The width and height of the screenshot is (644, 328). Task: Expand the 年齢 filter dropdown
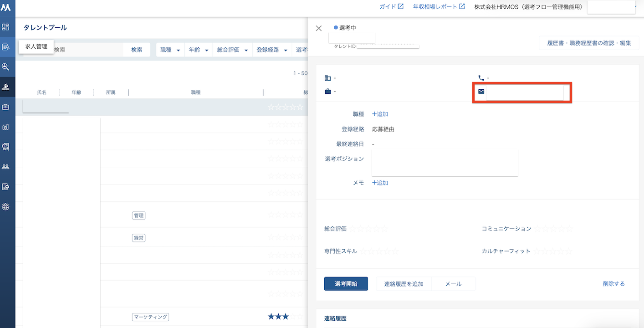coord(199,50)
